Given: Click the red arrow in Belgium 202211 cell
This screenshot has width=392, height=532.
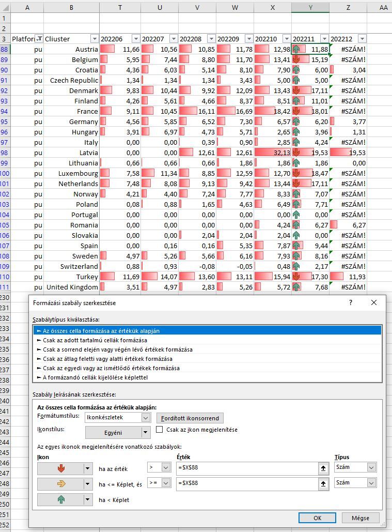Looking at the screenshot, I should pos(296,60).
